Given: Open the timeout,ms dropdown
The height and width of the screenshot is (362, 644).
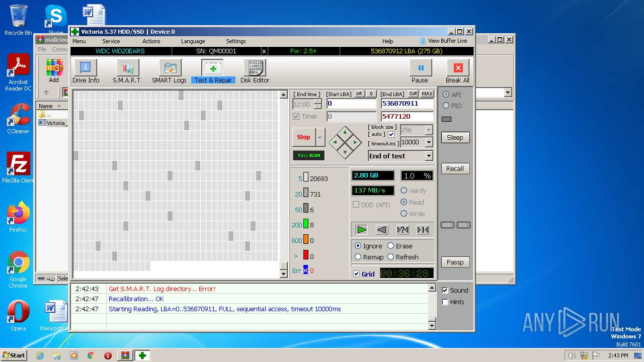Looking at the screenshot, I should click(x=429, y=142).
